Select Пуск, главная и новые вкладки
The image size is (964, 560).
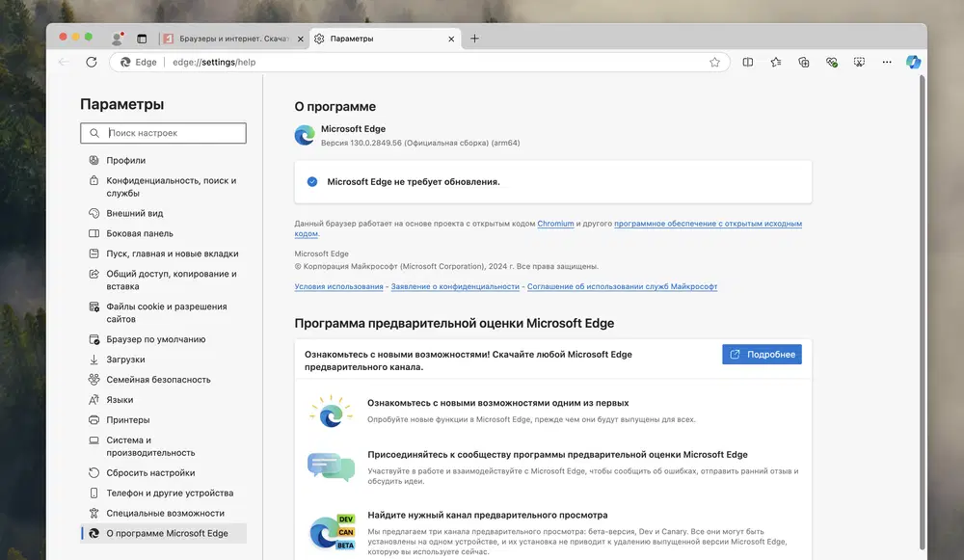164,253
